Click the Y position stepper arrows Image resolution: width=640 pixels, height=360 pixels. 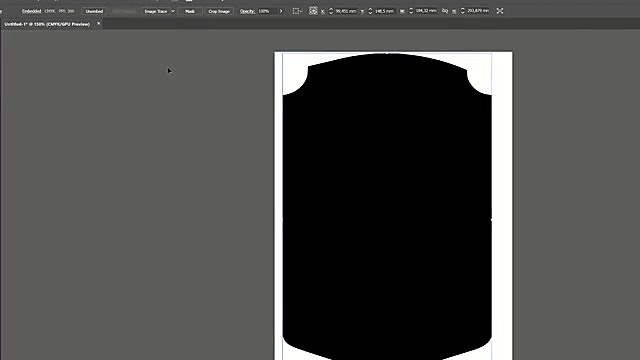click(370, 11)
